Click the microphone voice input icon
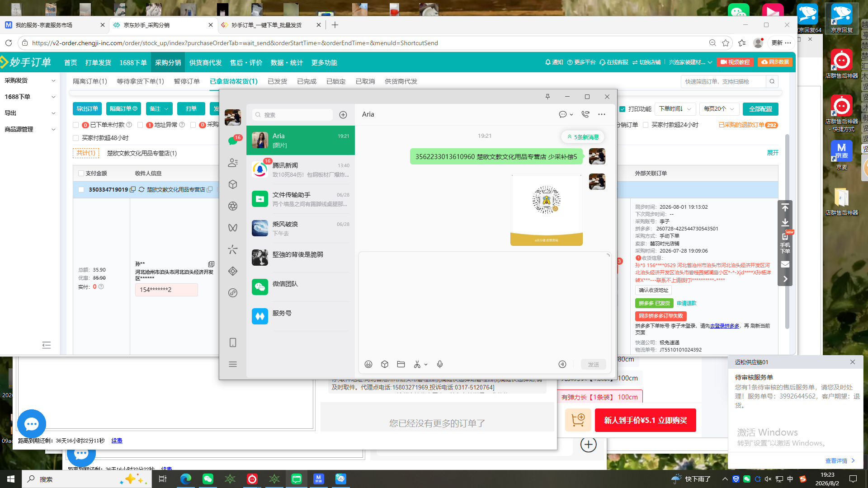The image size is (868, 488). click(x=440, y=364)
